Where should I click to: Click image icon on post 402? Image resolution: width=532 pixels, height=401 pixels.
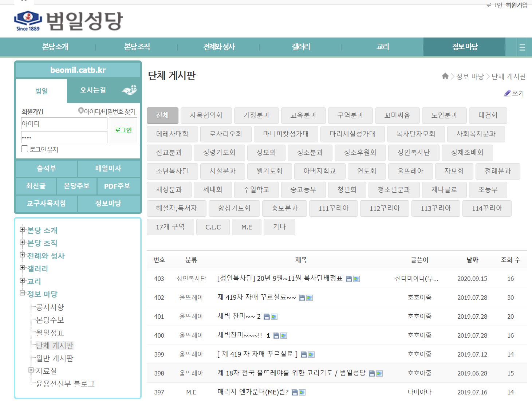(x=310, y=298)
